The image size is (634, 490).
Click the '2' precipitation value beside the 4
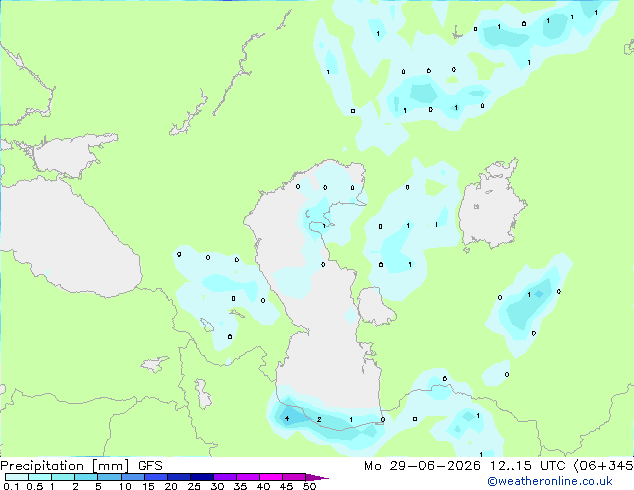[x=319, y=419]
